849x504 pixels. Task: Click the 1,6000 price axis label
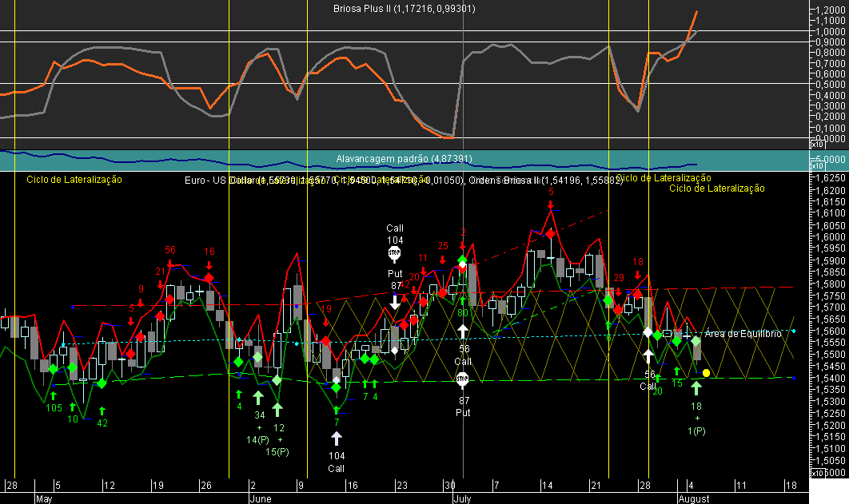click(x=831, y=237)
